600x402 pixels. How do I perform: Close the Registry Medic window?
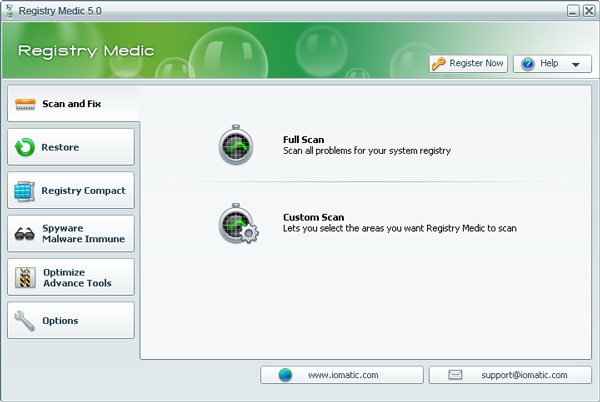pyautogui.click(x=589, y=11)
